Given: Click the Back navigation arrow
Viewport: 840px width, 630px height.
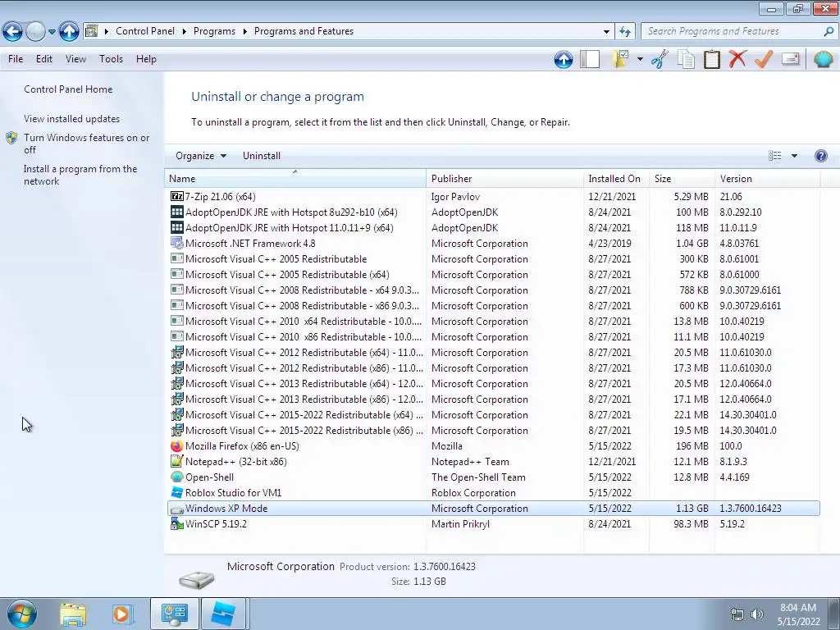Looking at the screenshot, I should click(x=12, y=32).
